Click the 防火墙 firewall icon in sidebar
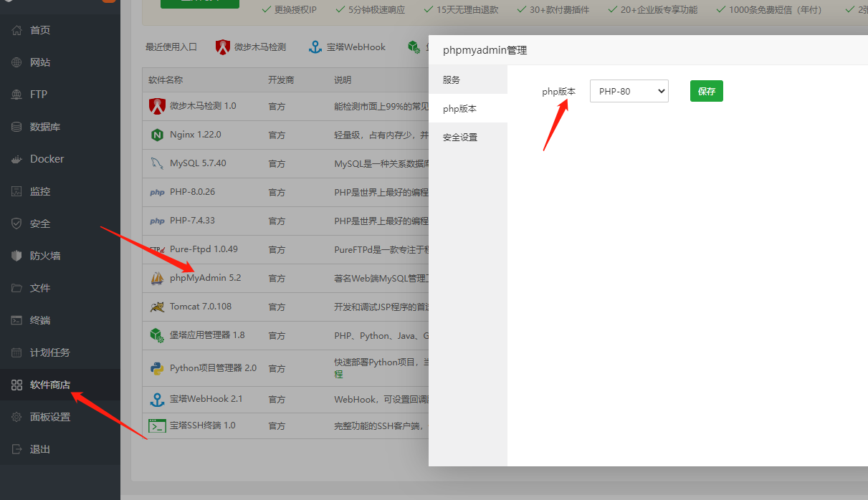The image size is (868, 500). tap(16, 256)
